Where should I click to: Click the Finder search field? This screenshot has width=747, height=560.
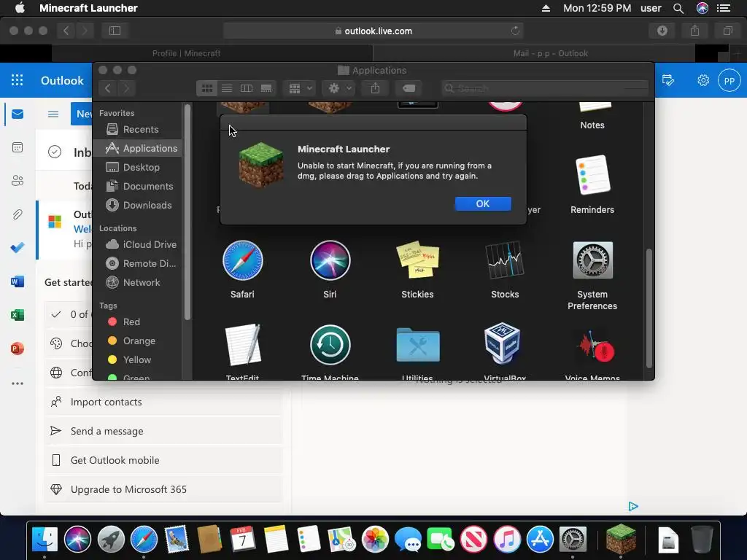coord(545,88)
